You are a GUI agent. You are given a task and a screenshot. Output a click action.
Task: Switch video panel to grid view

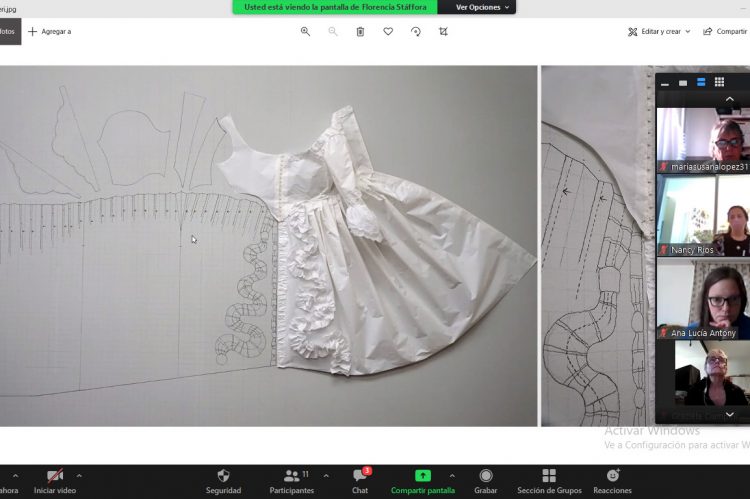[719, 82]
